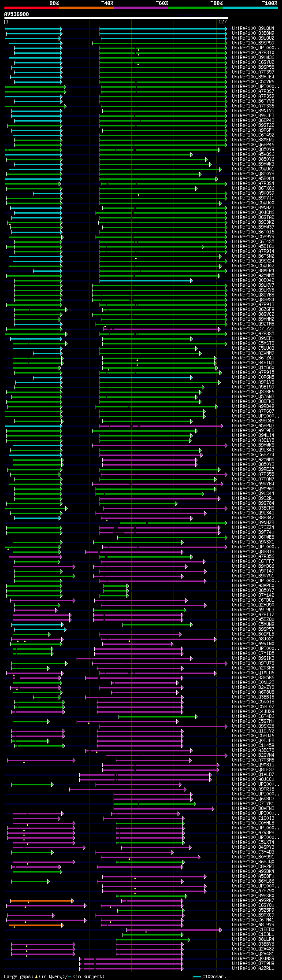Select label UniRef100_B8AER5
This screenshot has height=980, width=282.
click(253, 140)
